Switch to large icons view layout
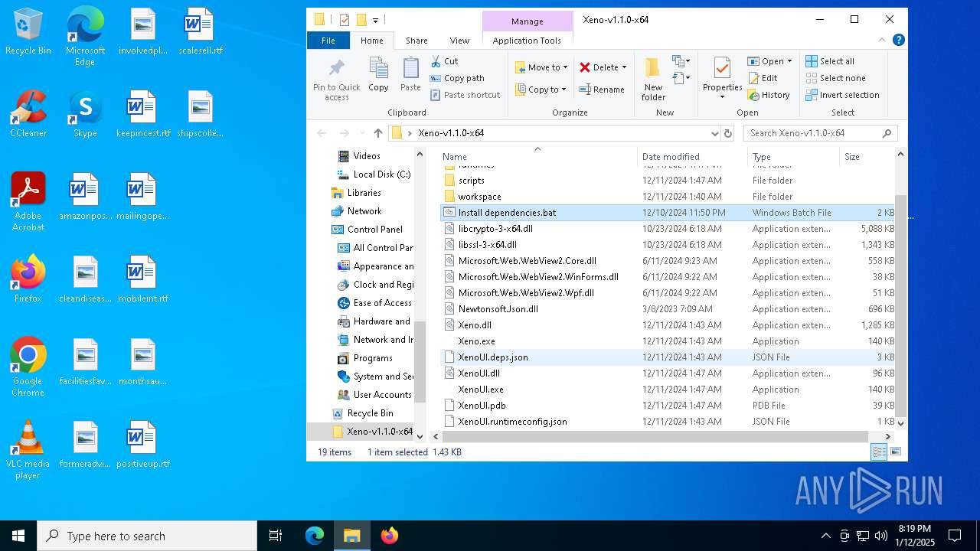980x551 pixels. pyautogui.click(x=896, y=452)
